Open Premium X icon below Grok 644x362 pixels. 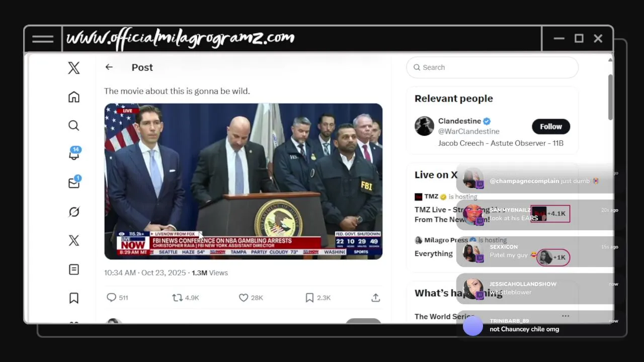point(74,240)
